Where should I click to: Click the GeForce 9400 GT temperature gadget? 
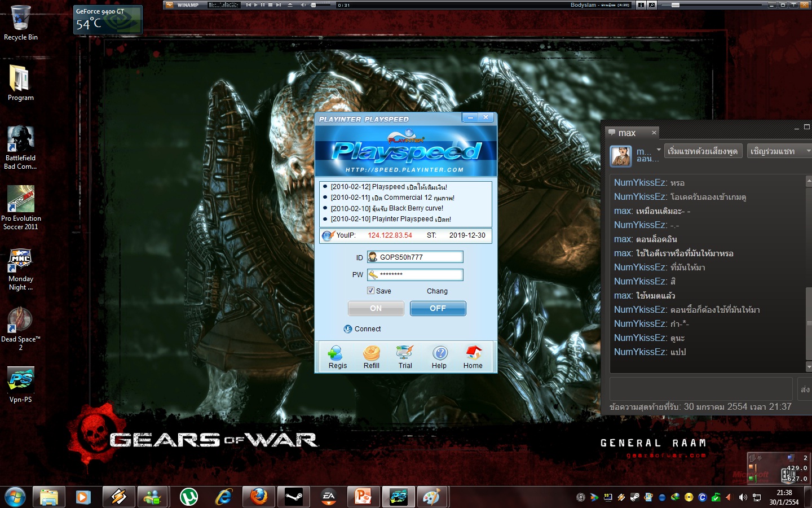108,20
